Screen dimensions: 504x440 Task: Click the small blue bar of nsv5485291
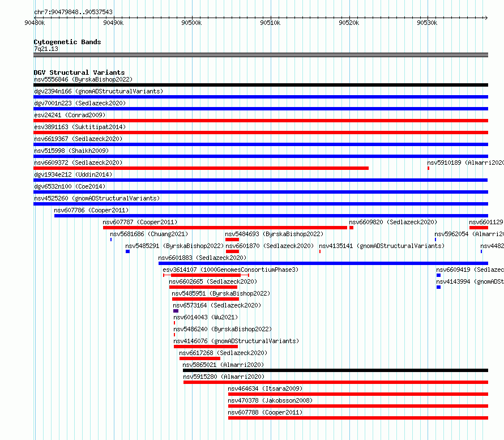coord(127,251)
